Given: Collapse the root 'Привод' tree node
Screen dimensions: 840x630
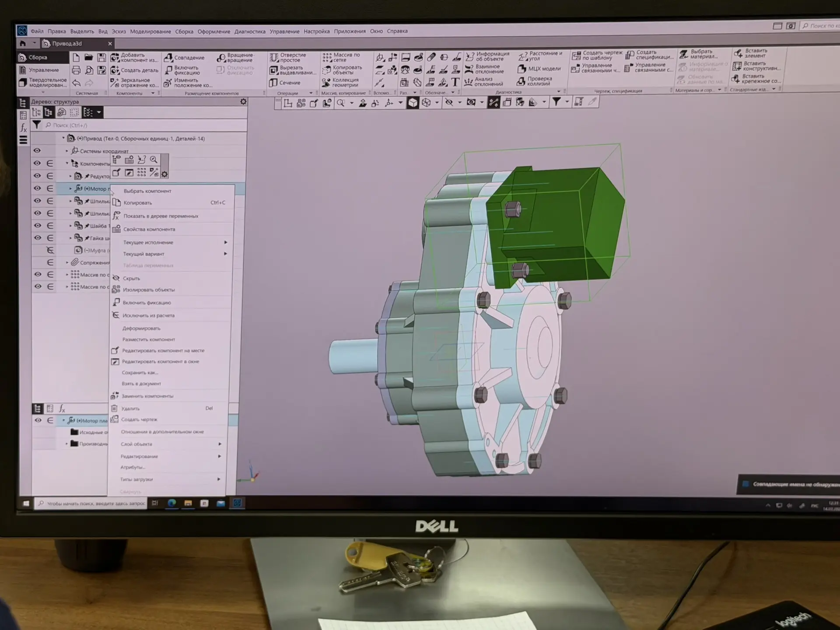Looking at the screenshot, I should point(63,138).
